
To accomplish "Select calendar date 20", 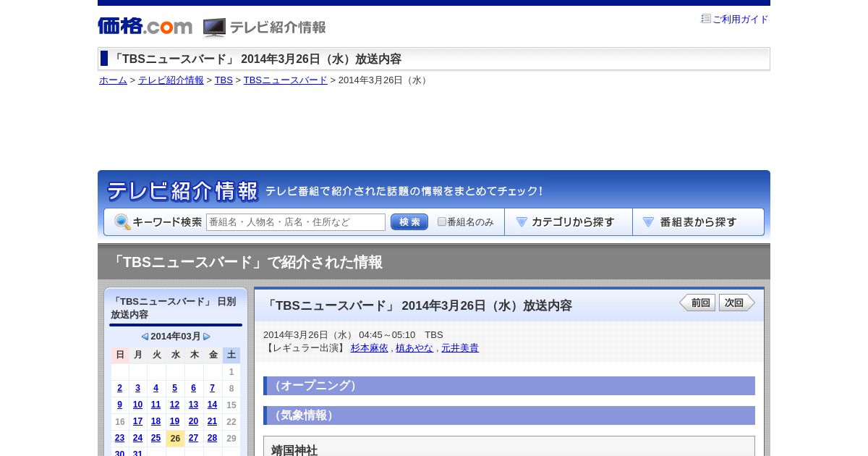I will tap(193, 421).
